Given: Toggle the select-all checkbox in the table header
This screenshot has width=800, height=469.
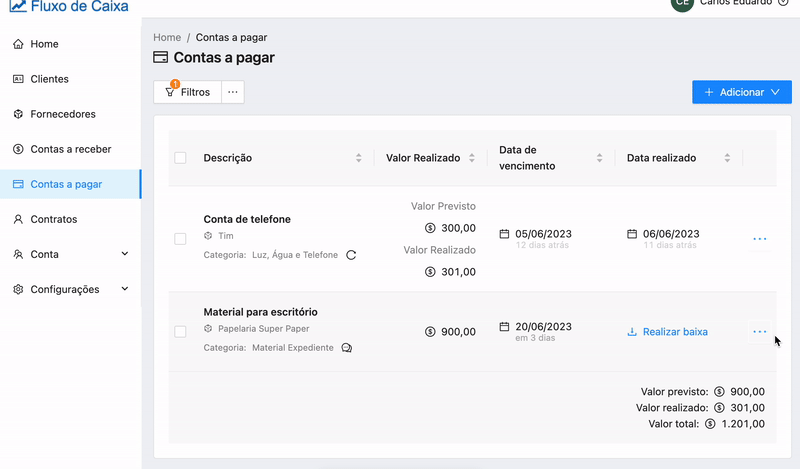Looking at the screenshot, I should pos(180,158).
